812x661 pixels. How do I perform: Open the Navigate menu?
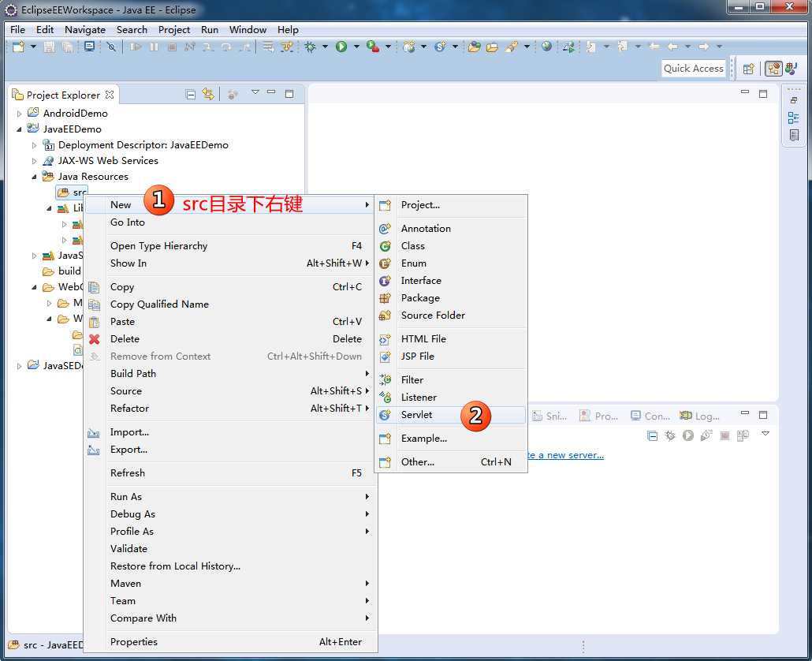coord(85,29)
